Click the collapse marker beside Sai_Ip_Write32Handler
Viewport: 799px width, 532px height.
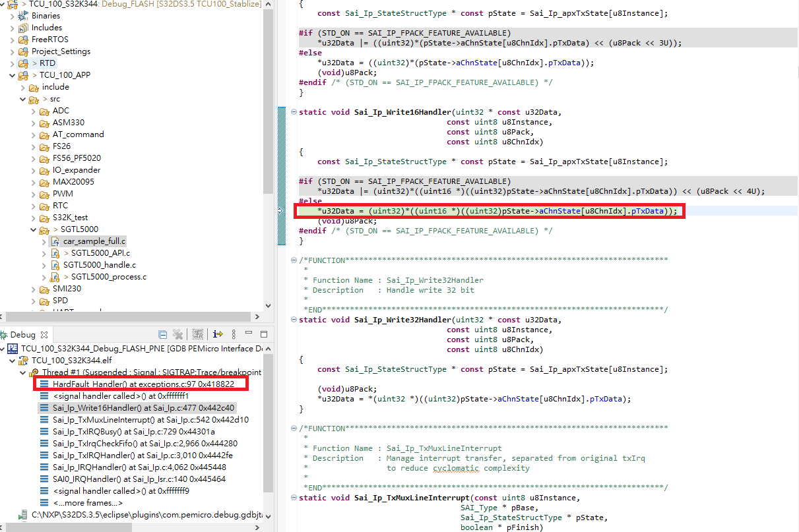click(x=292, y=320)
